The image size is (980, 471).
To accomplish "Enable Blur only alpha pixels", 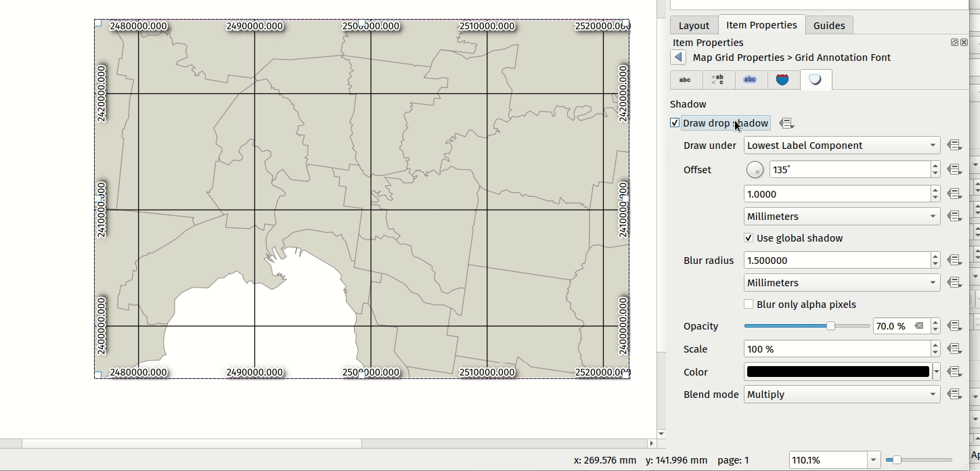I will (749, 305).
